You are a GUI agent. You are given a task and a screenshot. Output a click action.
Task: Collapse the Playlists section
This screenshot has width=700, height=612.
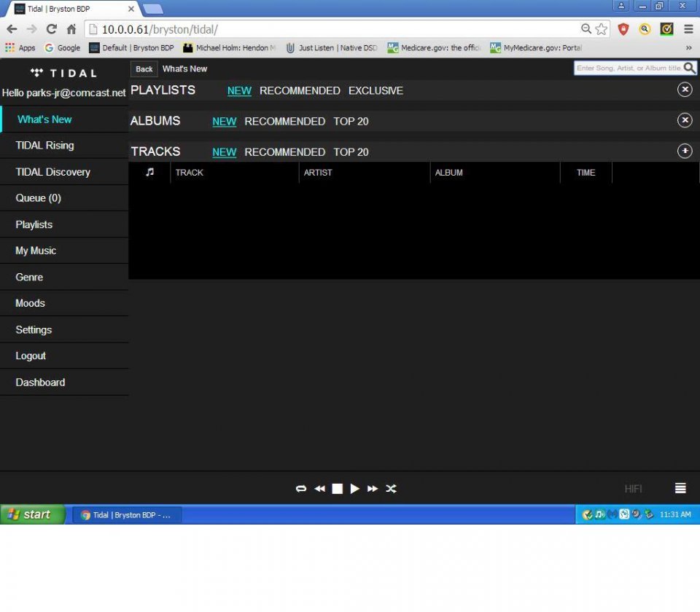click(x=685, y=90)
